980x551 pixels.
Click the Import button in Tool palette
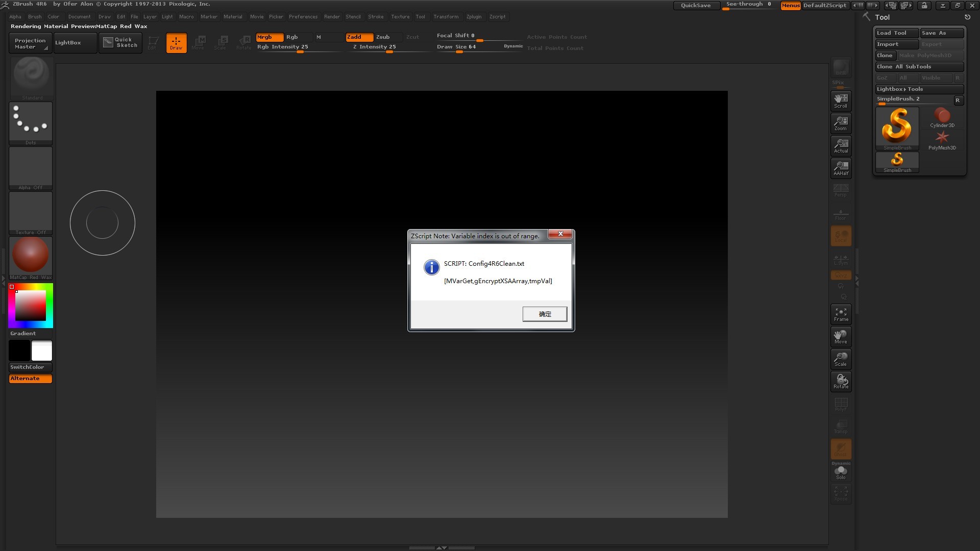[897, 44]
